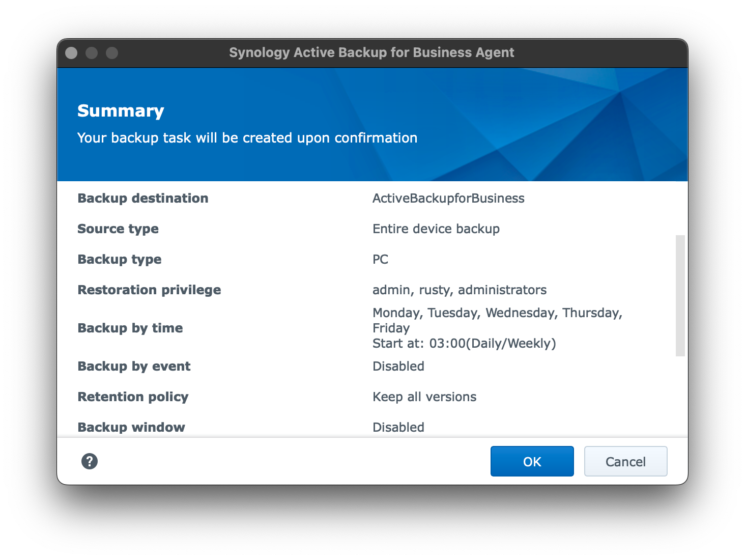Click the 'Entire device backup' value

click(x=436, y=229)
